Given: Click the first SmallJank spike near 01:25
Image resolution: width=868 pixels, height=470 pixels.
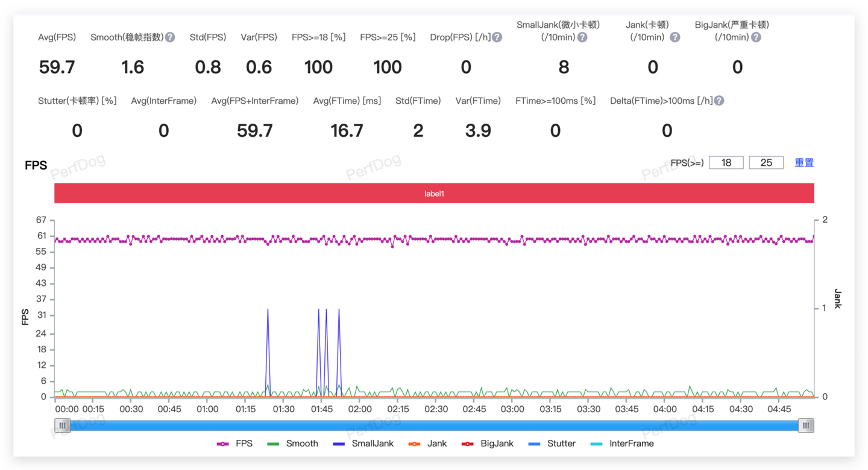Looking at the screenshot, I should pyautogui.click(x=268, y=310).
